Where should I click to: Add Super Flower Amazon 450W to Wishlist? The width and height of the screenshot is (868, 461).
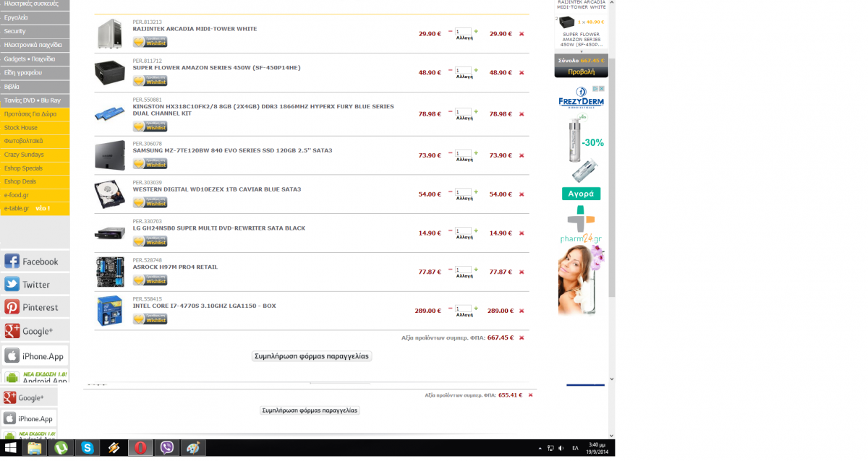[150, 81]
